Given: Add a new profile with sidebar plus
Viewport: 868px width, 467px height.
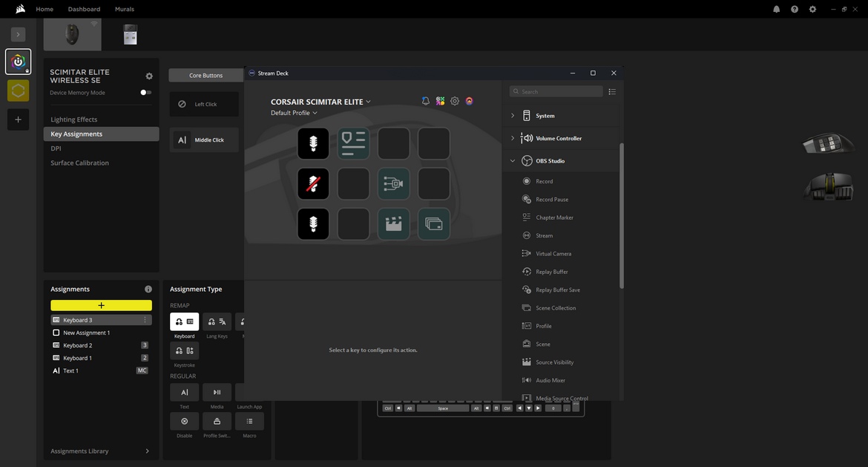Looking at the screenshot, I should click(19, 120).
